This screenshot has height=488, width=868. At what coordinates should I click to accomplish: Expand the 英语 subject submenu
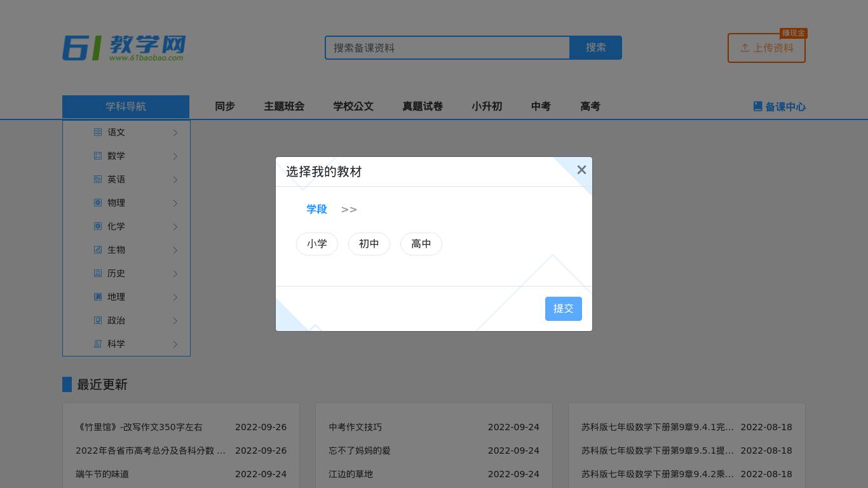[175, 180]
